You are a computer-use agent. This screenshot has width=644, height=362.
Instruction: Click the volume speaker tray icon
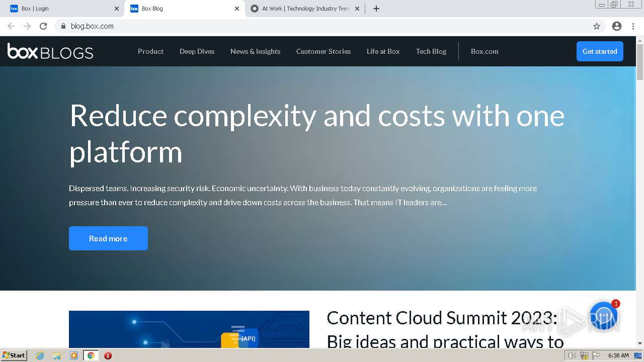coord(572,355)
